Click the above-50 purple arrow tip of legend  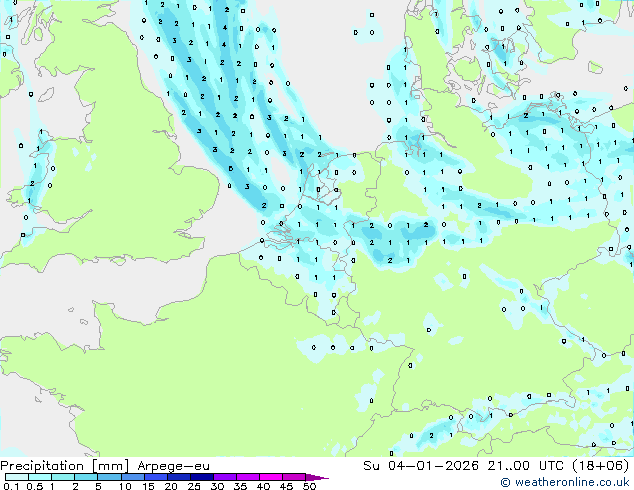pos(317,477)
